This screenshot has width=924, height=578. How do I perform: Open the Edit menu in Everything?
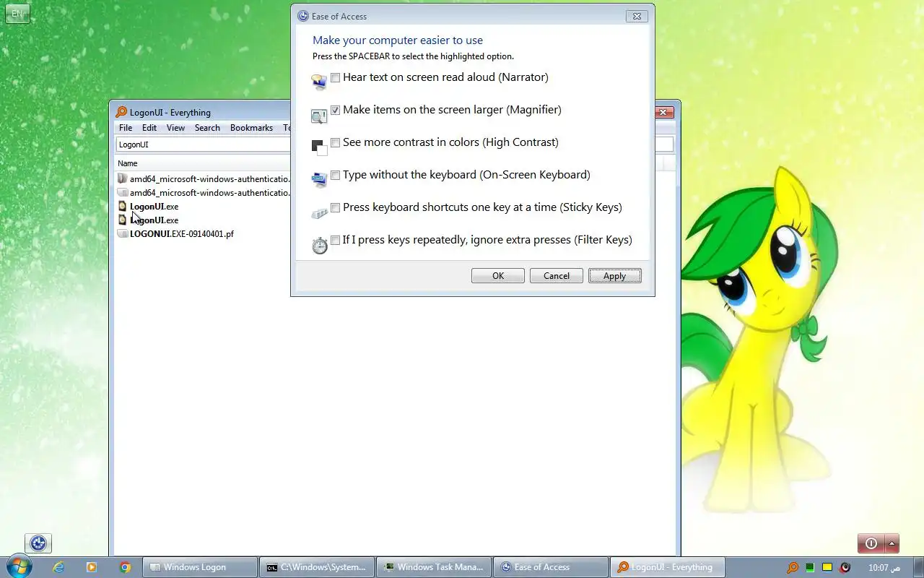point(149,128)
